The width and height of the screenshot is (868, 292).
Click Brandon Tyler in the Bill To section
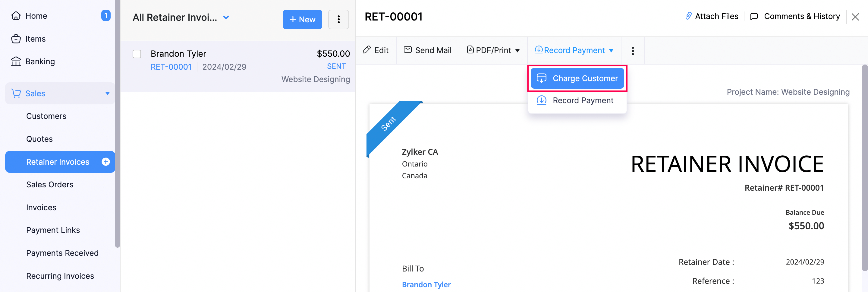click(x=426, y=284)
